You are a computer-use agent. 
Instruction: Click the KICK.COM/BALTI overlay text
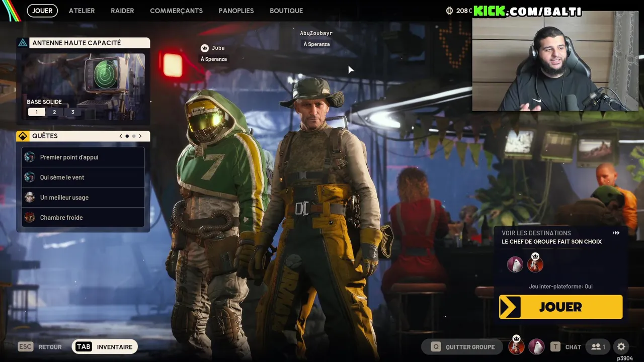pyautogui.click(x=527, y=11)
